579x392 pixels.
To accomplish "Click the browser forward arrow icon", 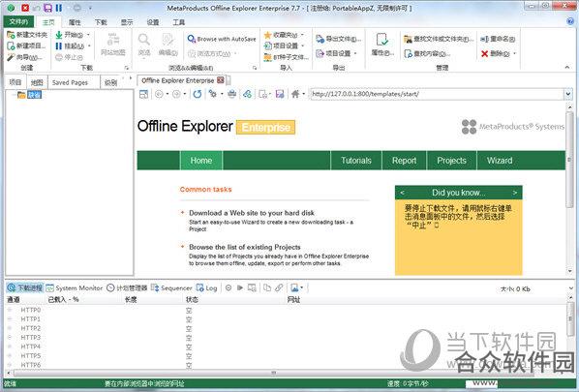I will point(176,94).
